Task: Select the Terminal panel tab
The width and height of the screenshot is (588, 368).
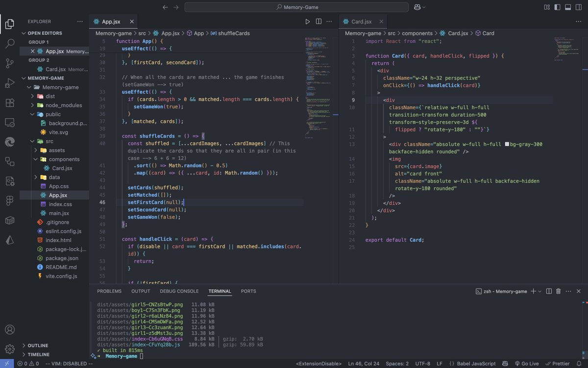Action: click(x=220, y=291)
